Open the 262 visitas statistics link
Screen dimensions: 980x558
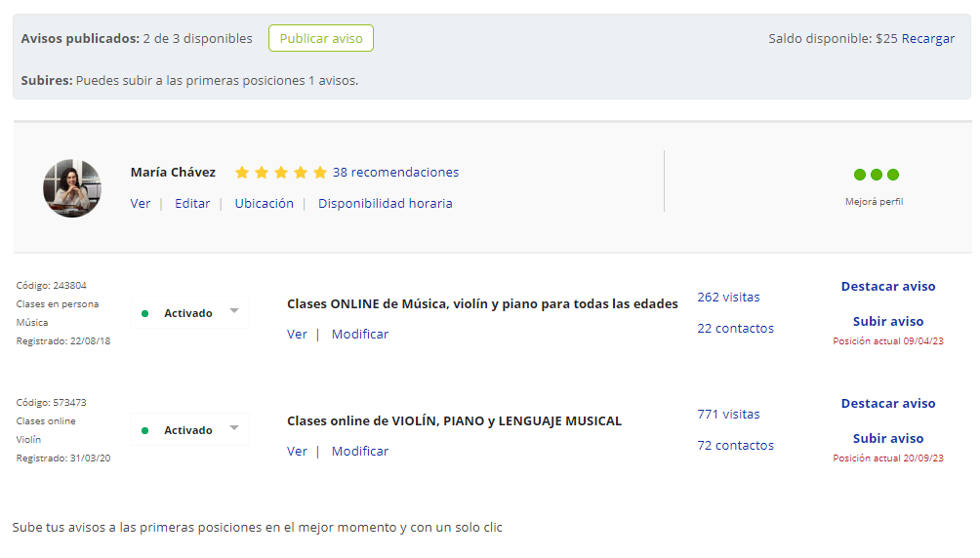coord(728,298)
